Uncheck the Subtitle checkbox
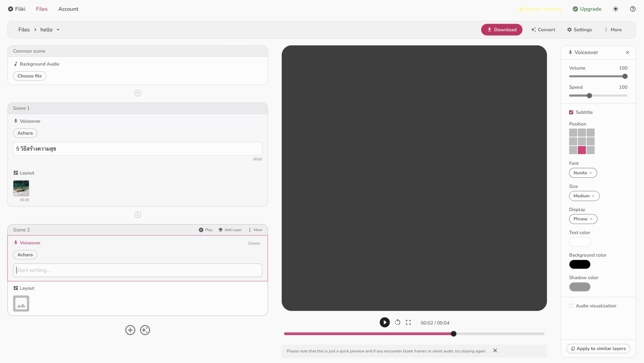The width and height of the screenshot is (644, 363). (x=571, y=112)
